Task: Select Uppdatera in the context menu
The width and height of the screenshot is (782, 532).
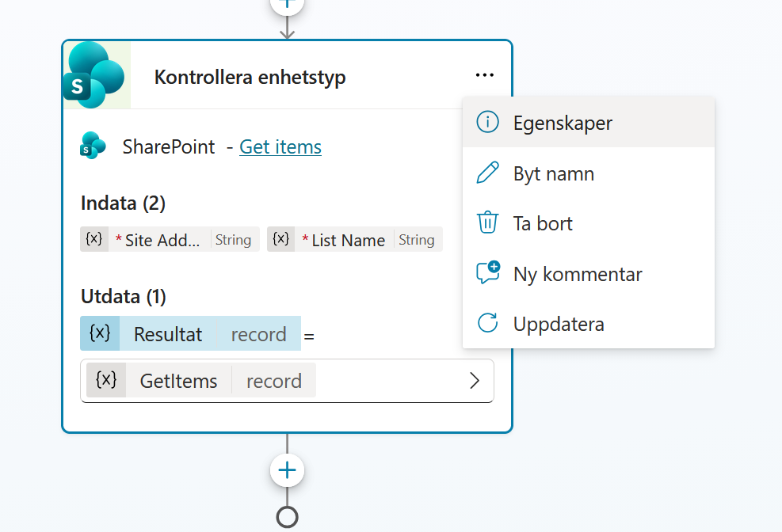Action: click(x=589, y=324)
